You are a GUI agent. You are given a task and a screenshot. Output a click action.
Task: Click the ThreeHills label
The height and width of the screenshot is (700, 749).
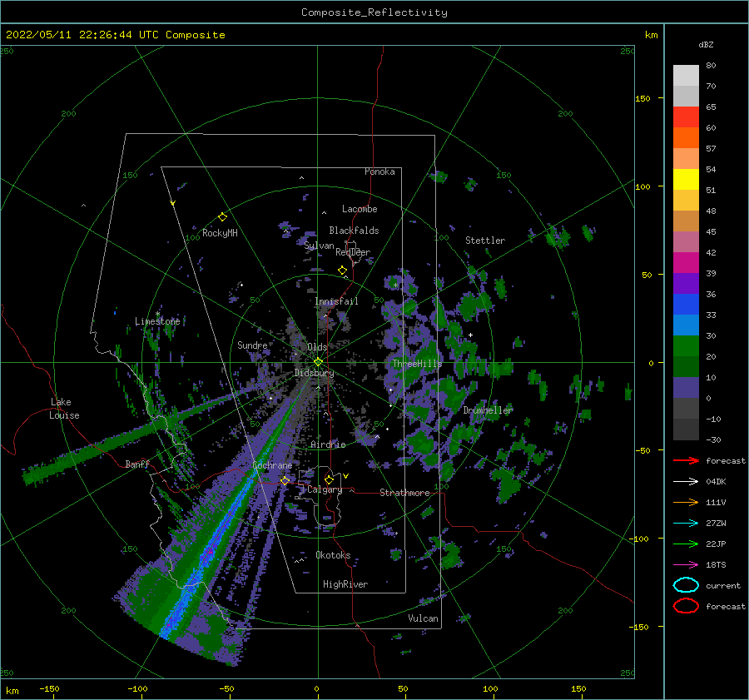(417, 364)
